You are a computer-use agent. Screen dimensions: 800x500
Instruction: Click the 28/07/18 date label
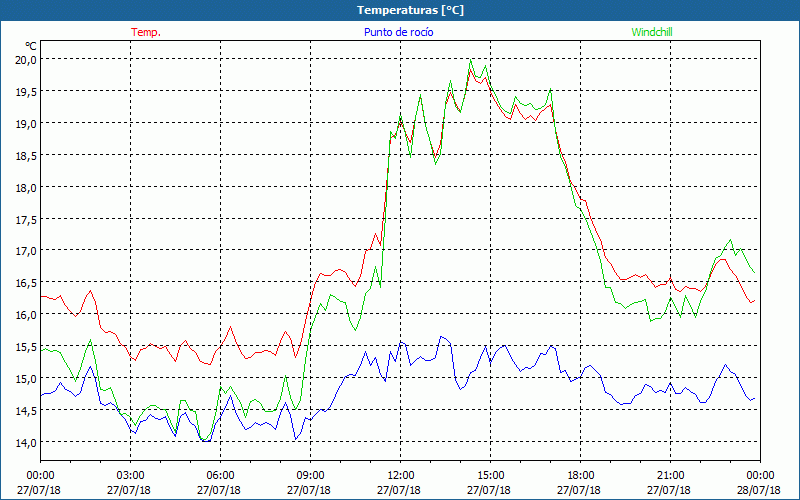(759, 490)
